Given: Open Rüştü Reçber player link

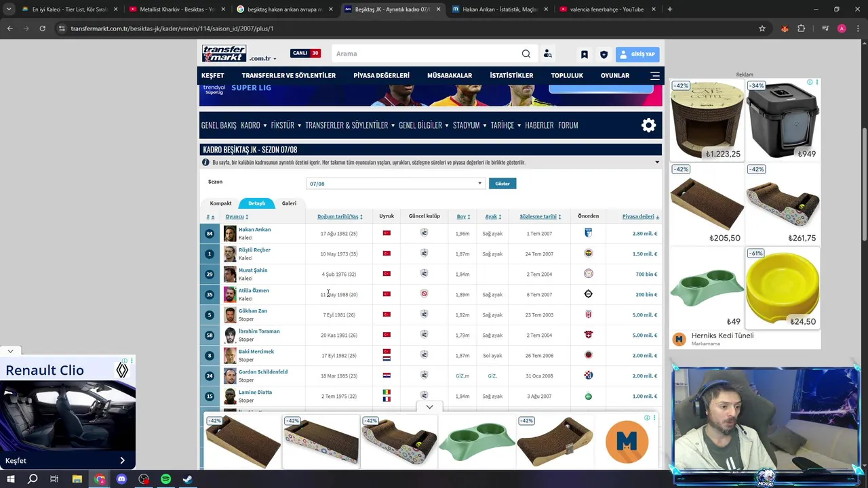Looking at the screenshot, I should pos(254,250).
